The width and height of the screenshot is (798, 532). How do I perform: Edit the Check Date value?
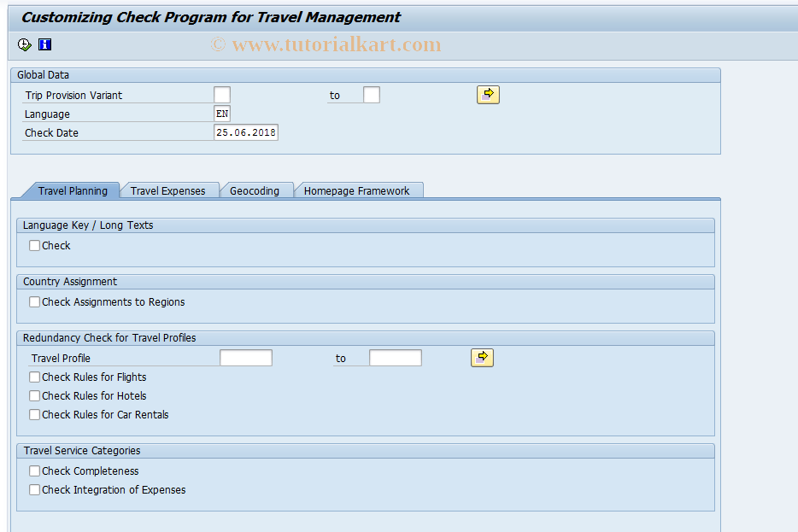[245, 132]
